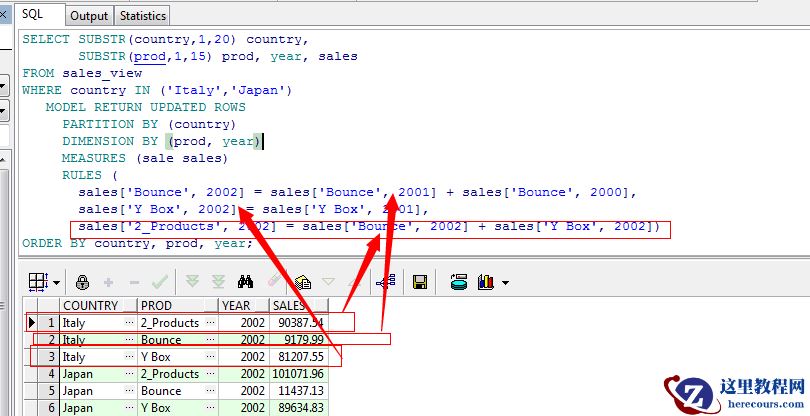Click the fetch next page arrow icon
Screen dimensions: 810x416
[x=192, y=282]
